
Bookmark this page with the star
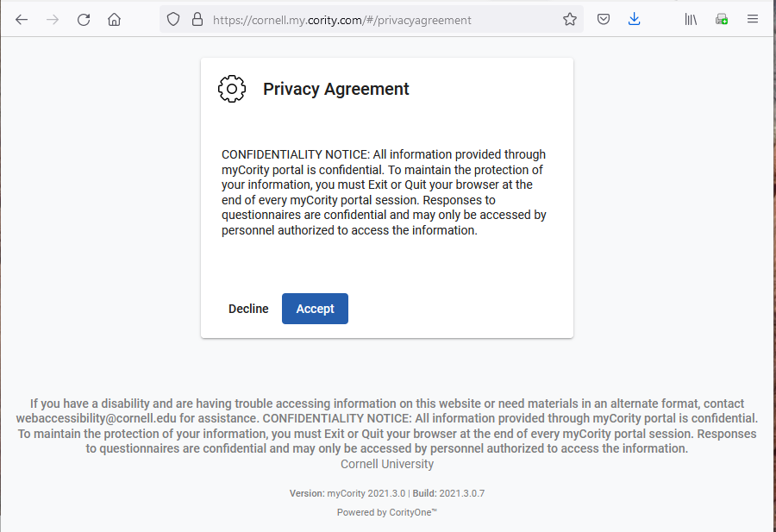click(x=570, y=20)
